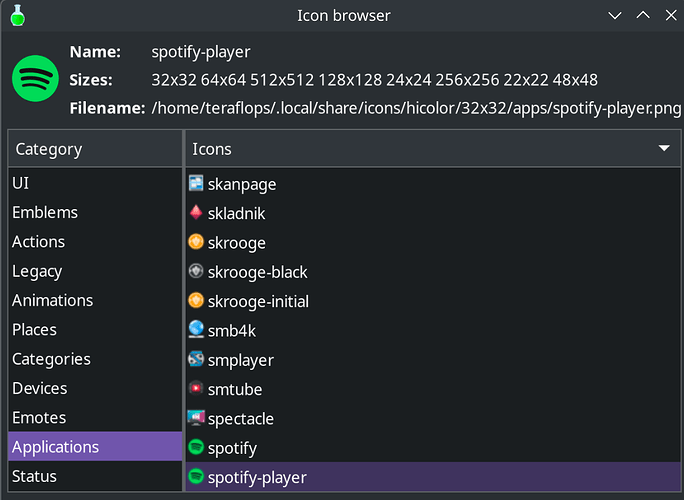The height and width of the screenshot is (500, 684).
Task: Click the icon sizes list value
Action: (374, 80)
